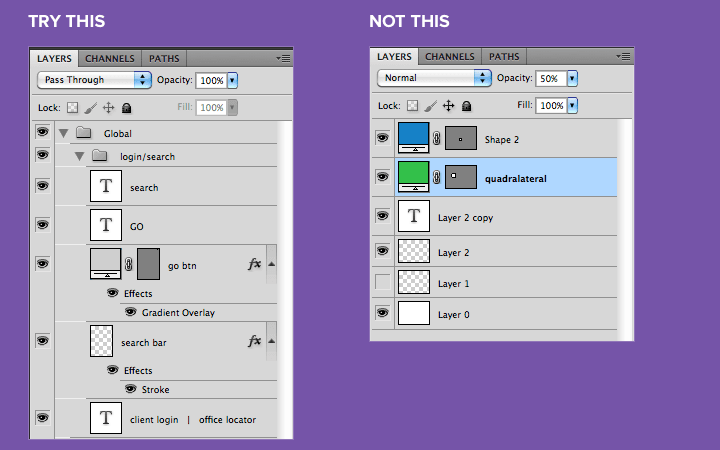Click lock position icon in right panel
Viewport: 720px width, 450px height.
coord(449,105)
